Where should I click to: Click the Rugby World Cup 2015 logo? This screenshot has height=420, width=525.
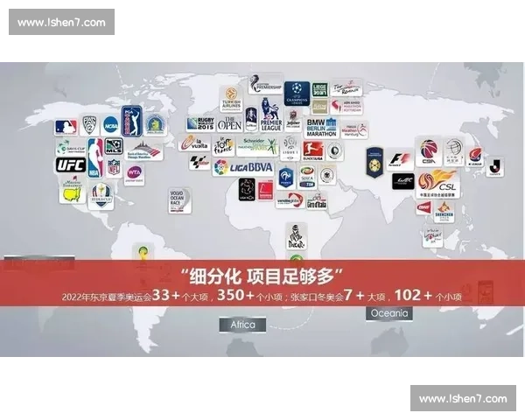pyautogui.click(x=201, y=123)
